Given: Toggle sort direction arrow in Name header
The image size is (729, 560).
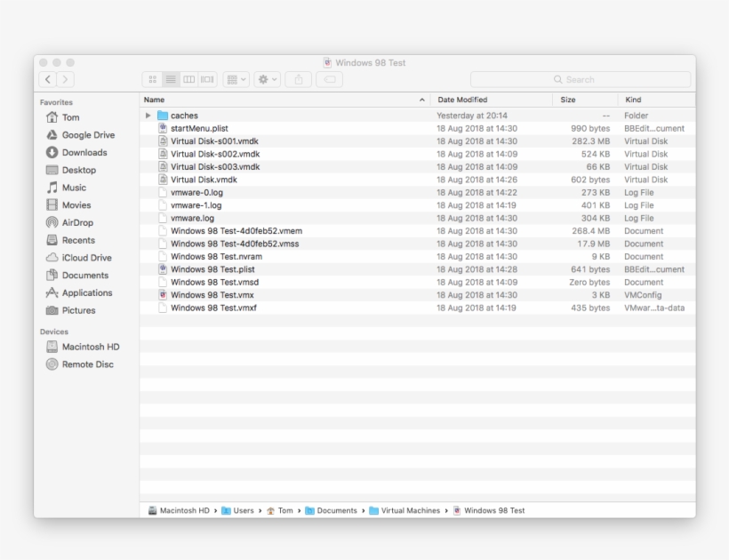Looking at the screenshot, I should [421, 100].
